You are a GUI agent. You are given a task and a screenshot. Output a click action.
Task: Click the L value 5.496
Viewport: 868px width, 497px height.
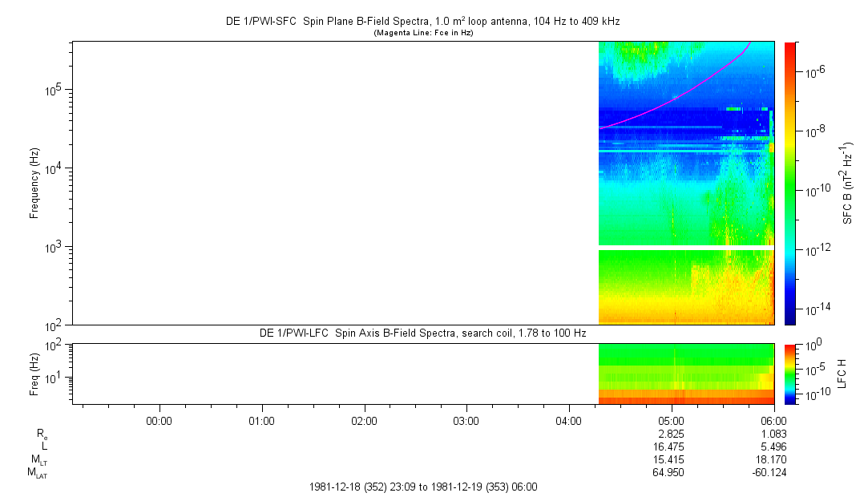(x=773, y=446)
